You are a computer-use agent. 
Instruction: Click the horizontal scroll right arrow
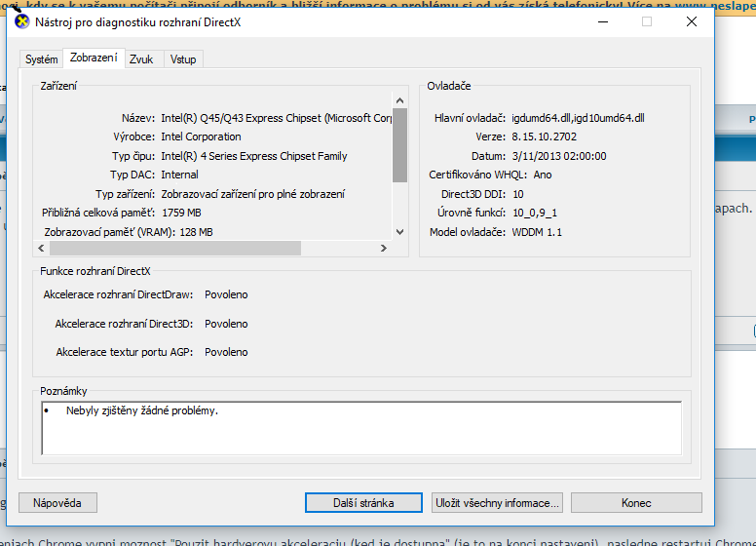tap(383, 248)
